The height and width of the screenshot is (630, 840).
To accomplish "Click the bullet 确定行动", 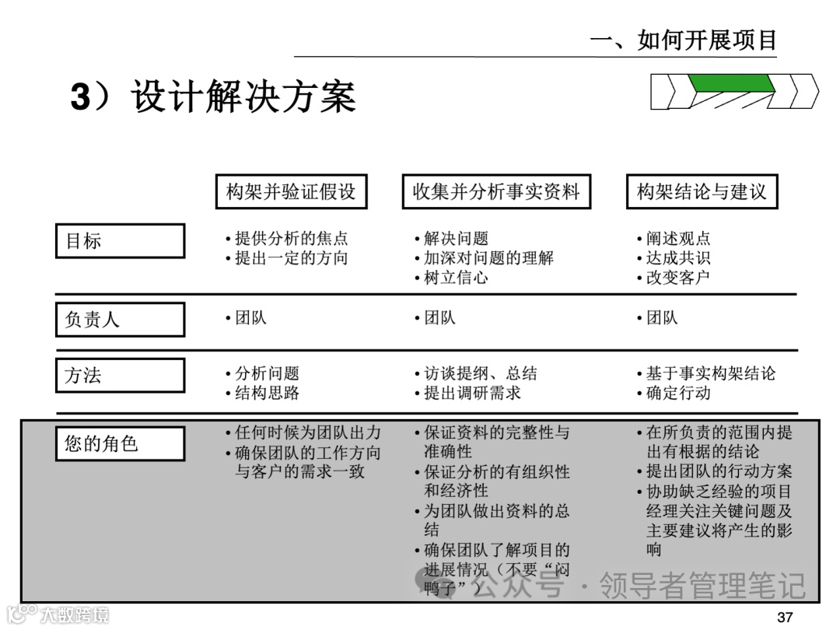I will click(674, 394).
